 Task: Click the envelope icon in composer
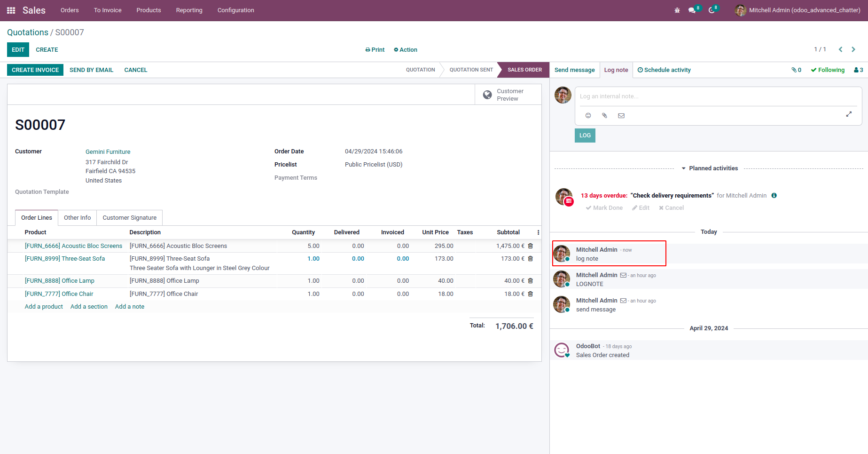pos(621,115)
